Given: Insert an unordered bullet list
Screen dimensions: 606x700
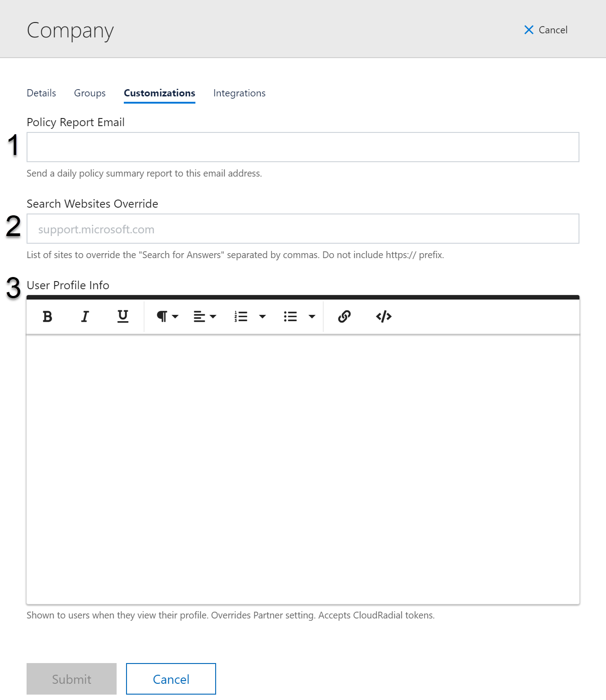Looking at the screenshot, I should 290,317.
